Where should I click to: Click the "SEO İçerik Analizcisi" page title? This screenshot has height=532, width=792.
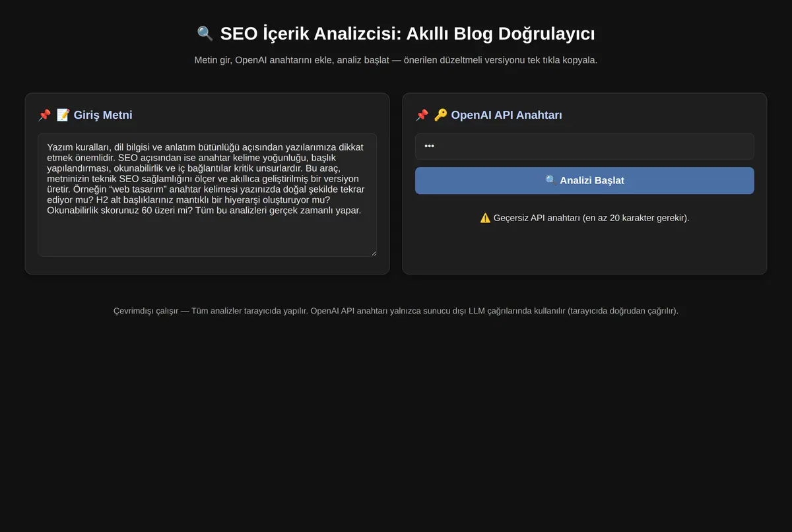point(396,34)
